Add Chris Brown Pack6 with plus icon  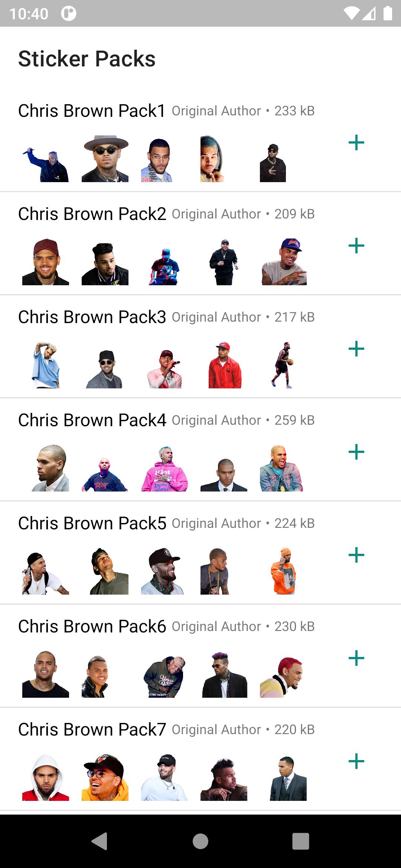coord(356,658)
